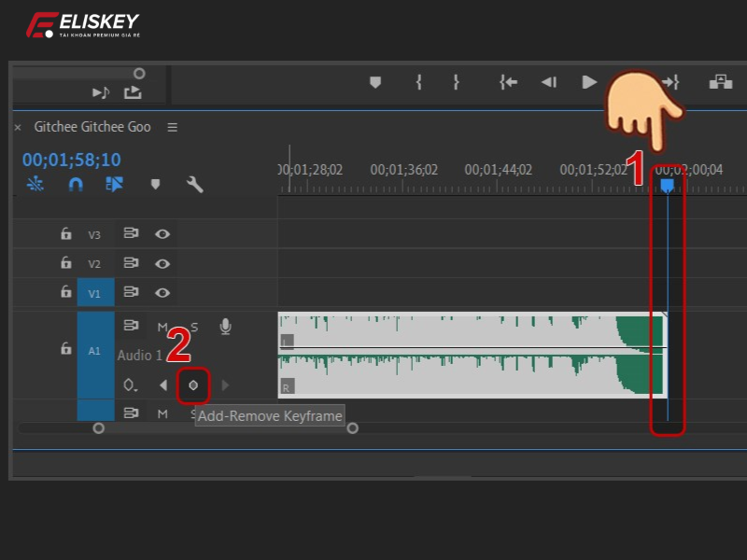
Task: Click the Export Frame camera icon
Action: (720, 82)
